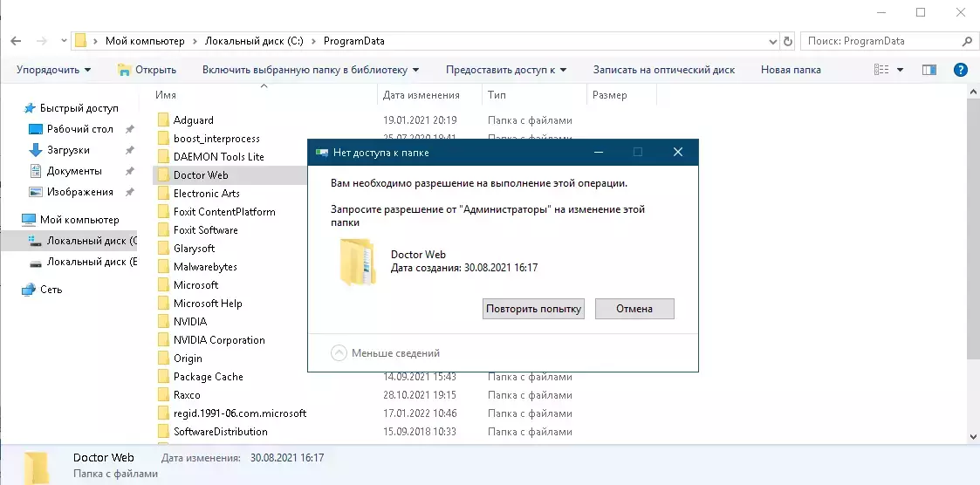Image resolution: width=980 pixels, height=485 pixels.
Task: Click the Открыть toolbar button
Action: coord(147,70)
